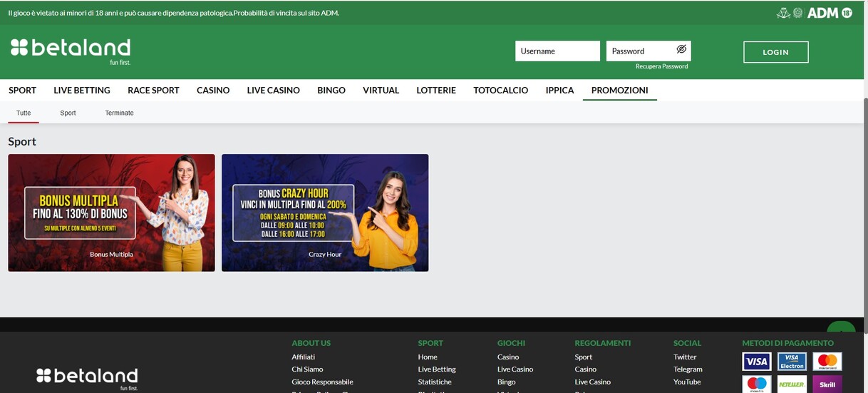This screenshot has width=868, height=393.
Task: Click the Skrill payment icon
Action: click(x=827, y=384)
